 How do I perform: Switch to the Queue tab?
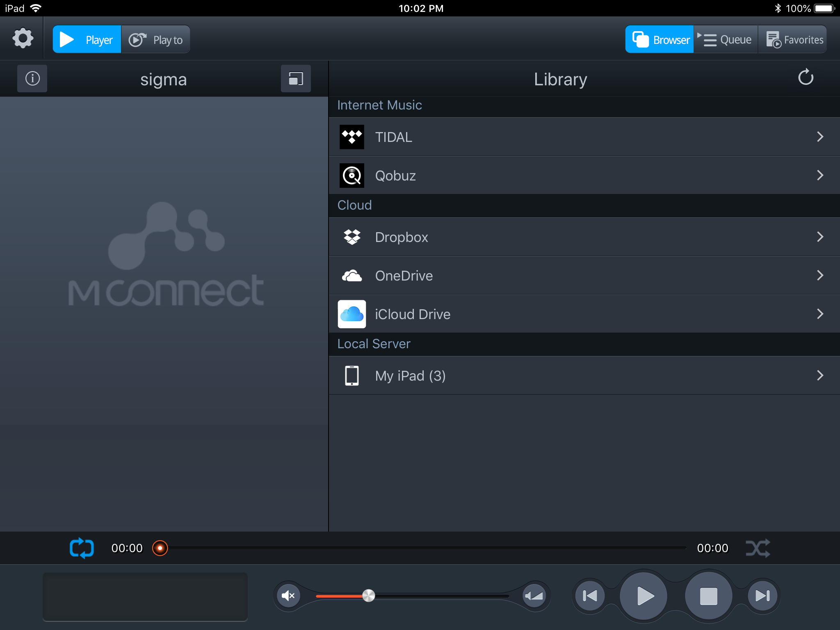tap(726, 40)
